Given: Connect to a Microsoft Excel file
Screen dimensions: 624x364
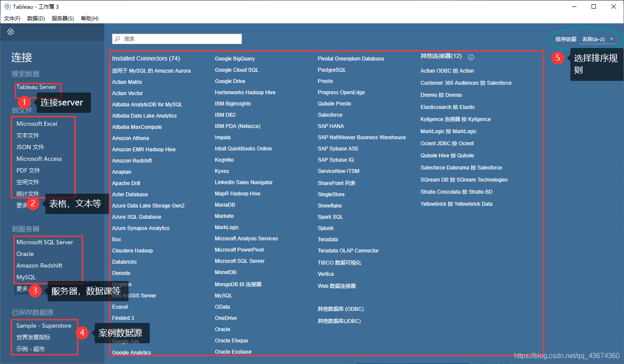Looking at the screenshot, I should click(37, 124).
